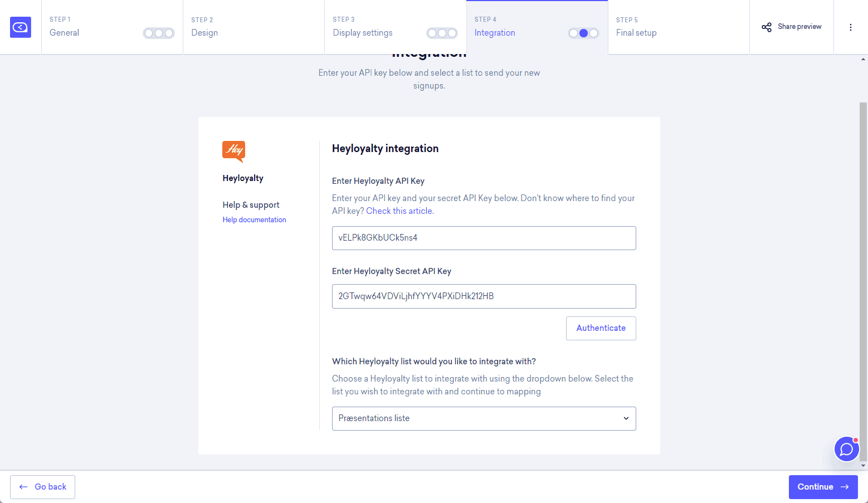Viewport: 868px width, 503px height.
Task: Select the third sub-step dot under Integration
Action: tap(594, 33)
